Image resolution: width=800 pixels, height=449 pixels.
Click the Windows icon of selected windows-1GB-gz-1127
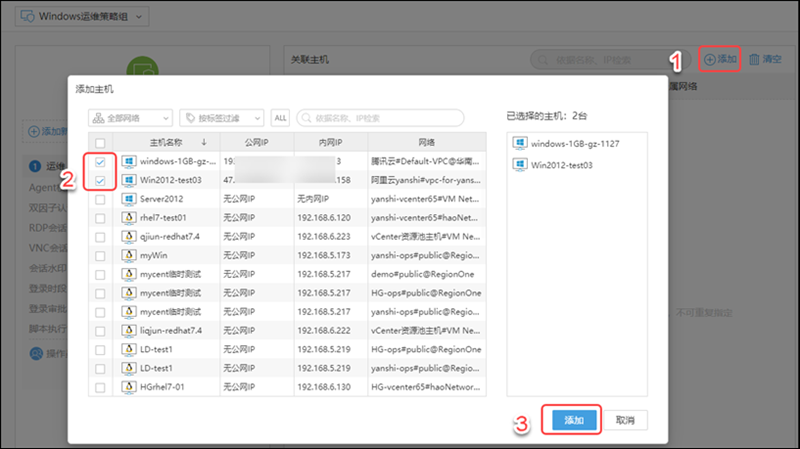pos(519,143)
